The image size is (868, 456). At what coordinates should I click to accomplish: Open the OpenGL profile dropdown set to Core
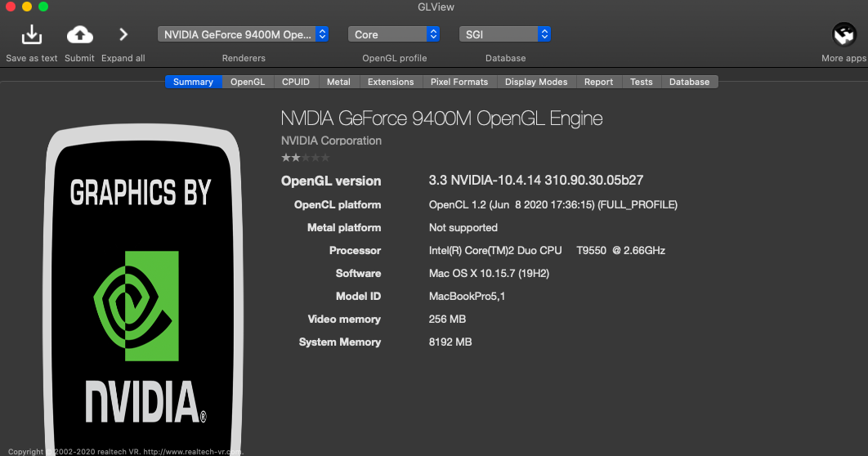[x=394, y=34]
